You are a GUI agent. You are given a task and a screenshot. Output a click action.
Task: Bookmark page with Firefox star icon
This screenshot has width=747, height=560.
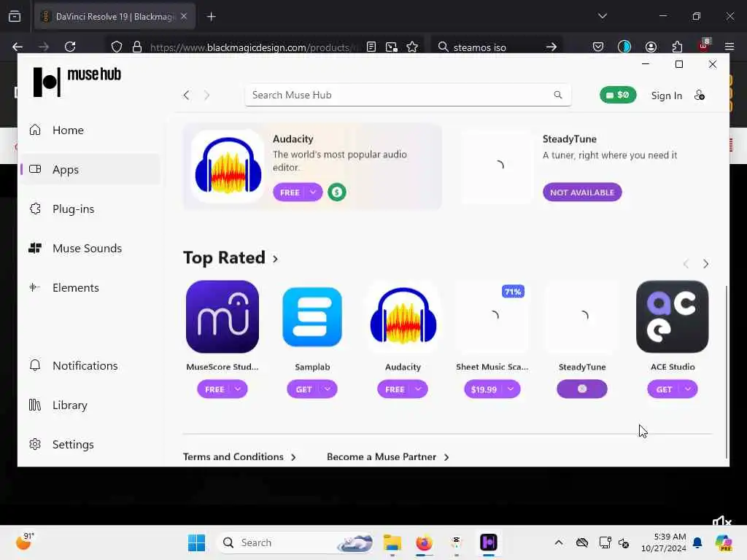[x=412, y=47]
